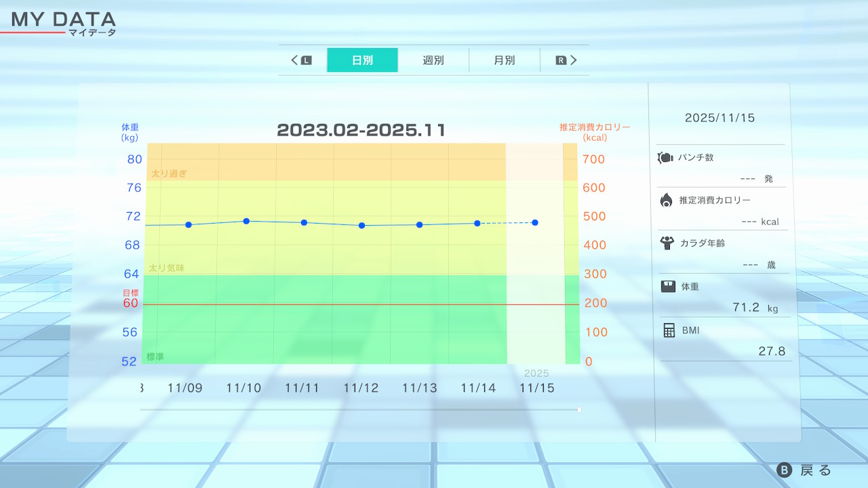Click the red 目標 goal line label

130,293
